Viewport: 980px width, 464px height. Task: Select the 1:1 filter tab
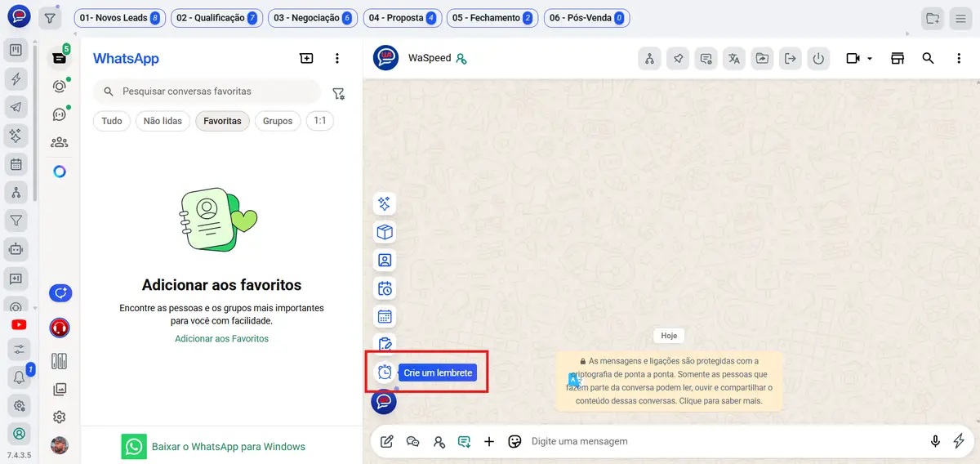click(320, 121)
